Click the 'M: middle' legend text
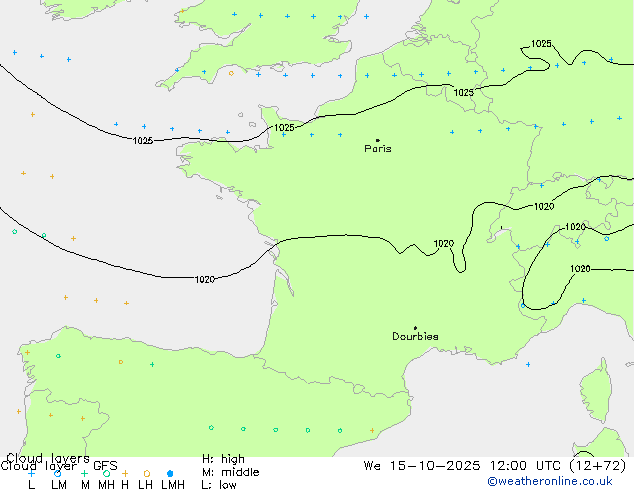The image size is (634, 490). [x=230, y=472]
